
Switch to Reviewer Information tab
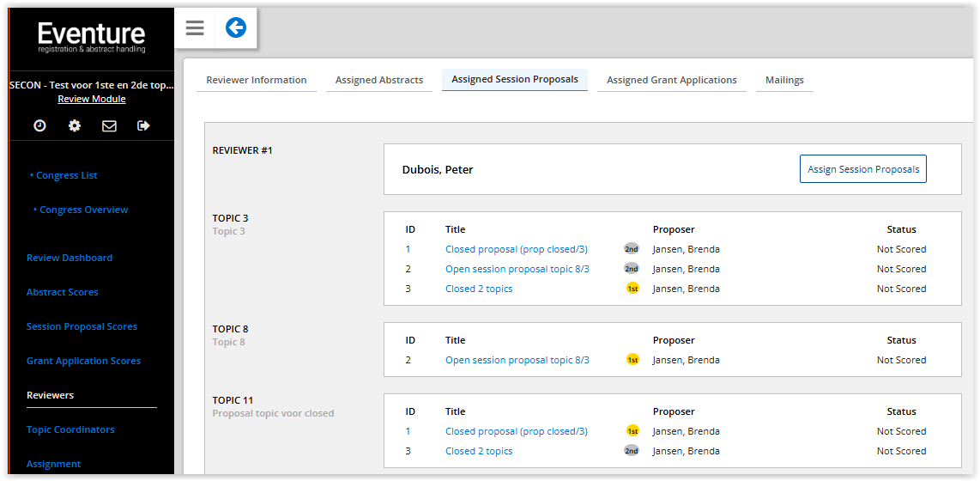tap(257, 80)
